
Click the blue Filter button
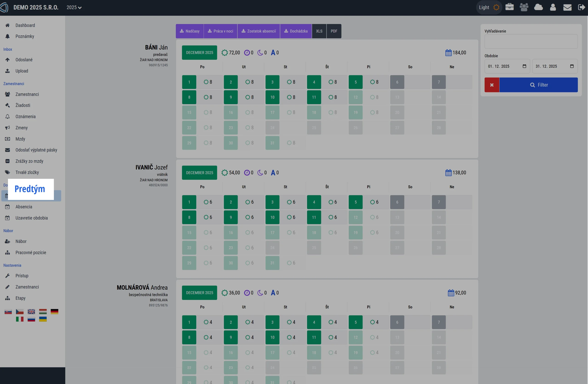(538, 85)
